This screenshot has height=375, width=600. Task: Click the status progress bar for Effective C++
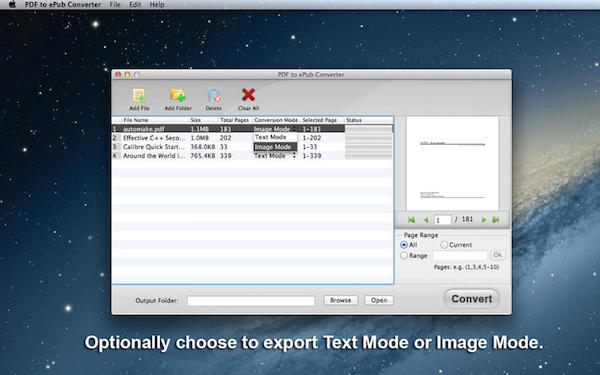[x=368, y=138]
